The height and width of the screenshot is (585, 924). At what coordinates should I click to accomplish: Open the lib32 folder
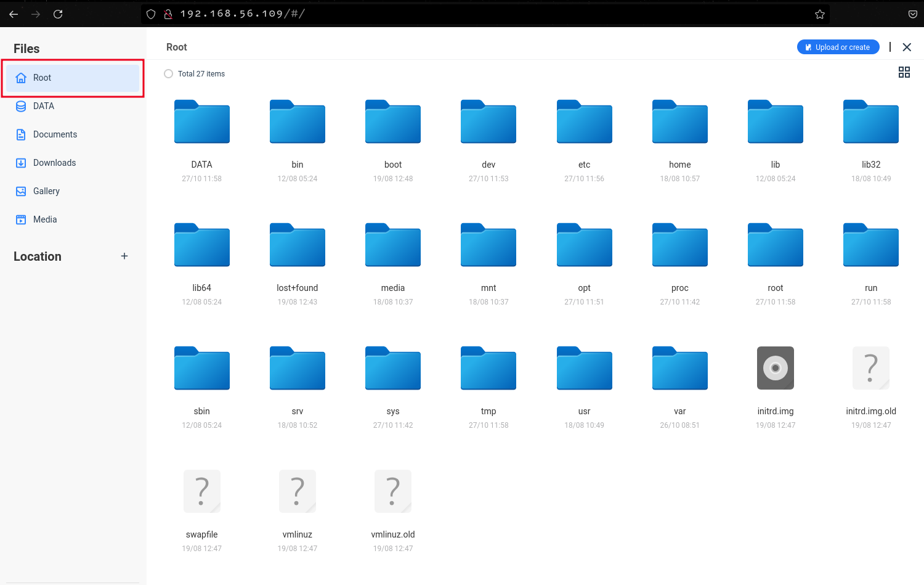pos(871,121)
